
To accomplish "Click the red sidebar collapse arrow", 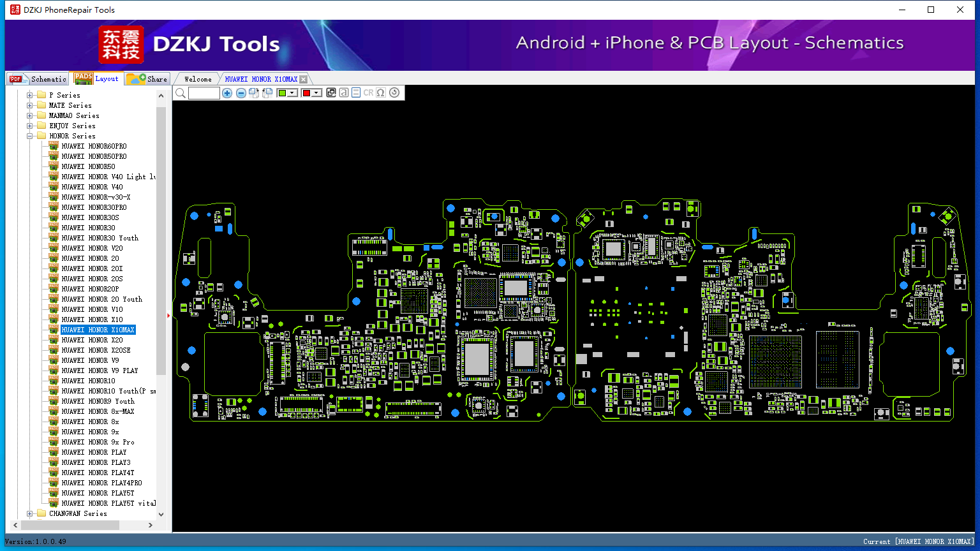I will (x=168, y=315).
